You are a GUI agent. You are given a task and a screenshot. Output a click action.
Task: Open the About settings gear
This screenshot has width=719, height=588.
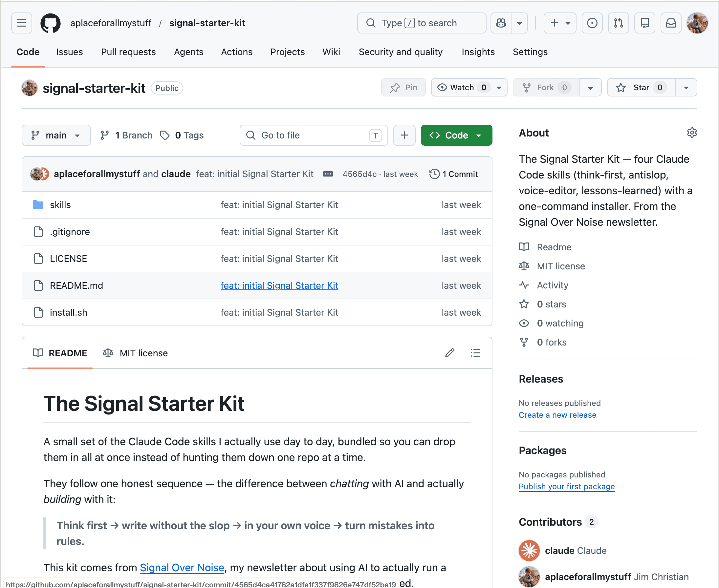point(692,133)
